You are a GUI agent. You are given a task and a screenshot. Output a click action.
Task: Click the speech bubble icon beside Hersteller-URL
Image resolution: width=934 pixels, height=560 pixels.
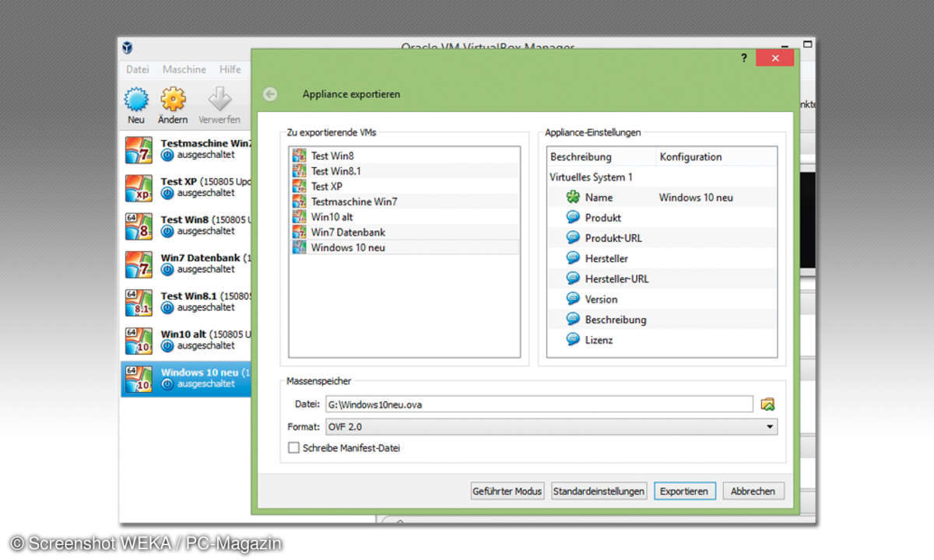pyautogui.click(x=573, y=278)
